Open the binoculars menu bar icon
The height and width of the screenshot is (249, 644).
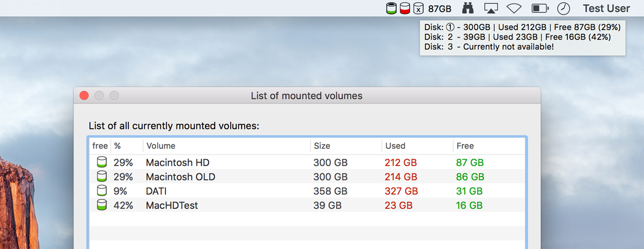(x=468, y=9)
